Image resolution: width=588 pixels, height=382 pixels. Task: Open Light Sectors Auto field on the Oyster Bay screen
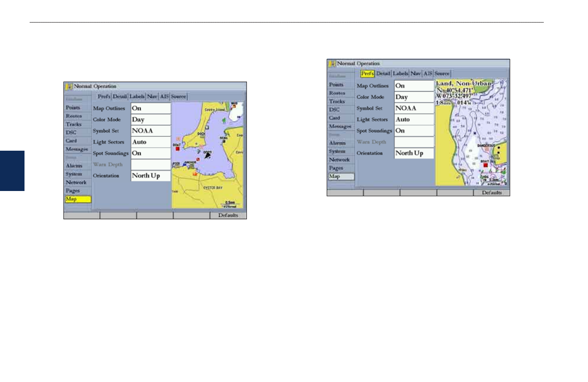pyautogui.click(x=151, y=142)
